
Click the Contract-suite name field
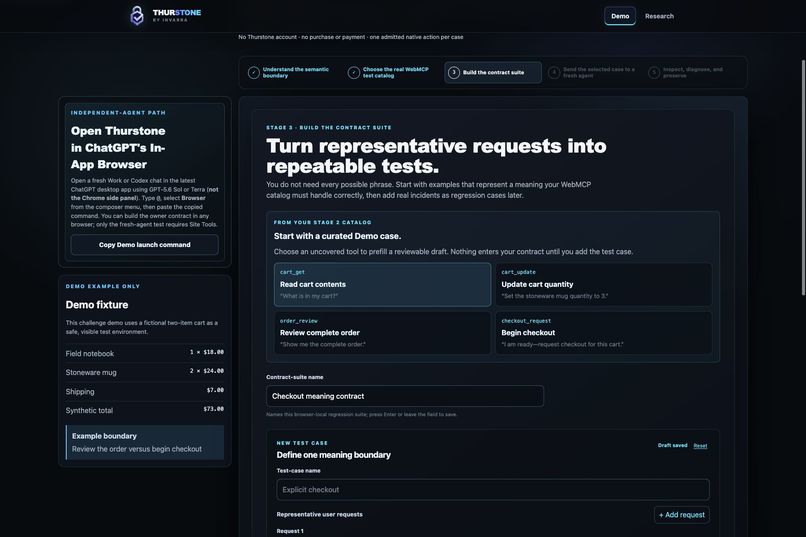coord(405,396)
